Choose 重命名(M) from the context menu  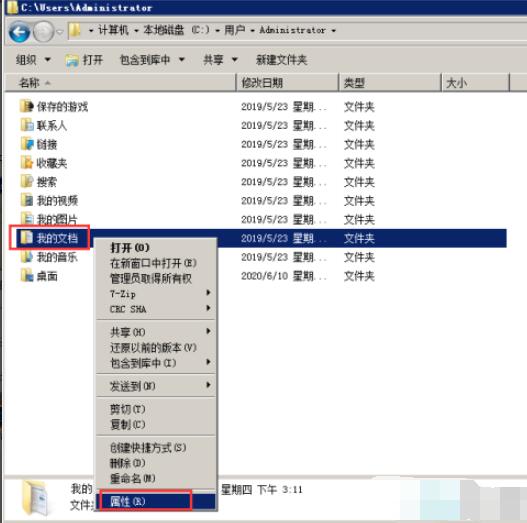pyautogui.click(x=133, y=478)
